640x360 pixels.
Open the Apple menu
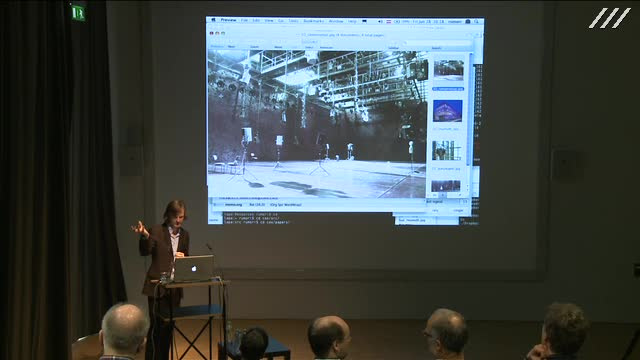213,20
